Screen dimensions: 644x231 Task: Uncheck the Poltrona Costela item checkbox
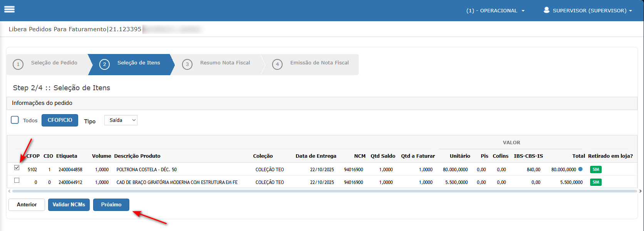click(17, 168)
